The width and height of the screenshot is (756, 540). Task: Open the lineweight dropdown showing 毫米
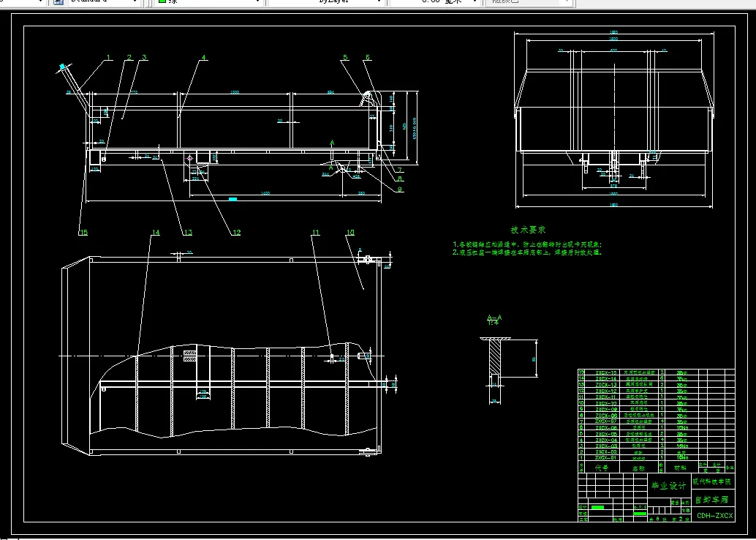(x=436, y=2)
